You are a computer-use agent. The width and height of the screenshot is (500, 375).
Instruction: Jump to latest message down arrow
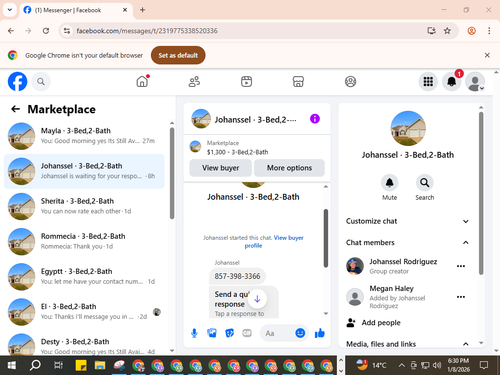[257, 299]
